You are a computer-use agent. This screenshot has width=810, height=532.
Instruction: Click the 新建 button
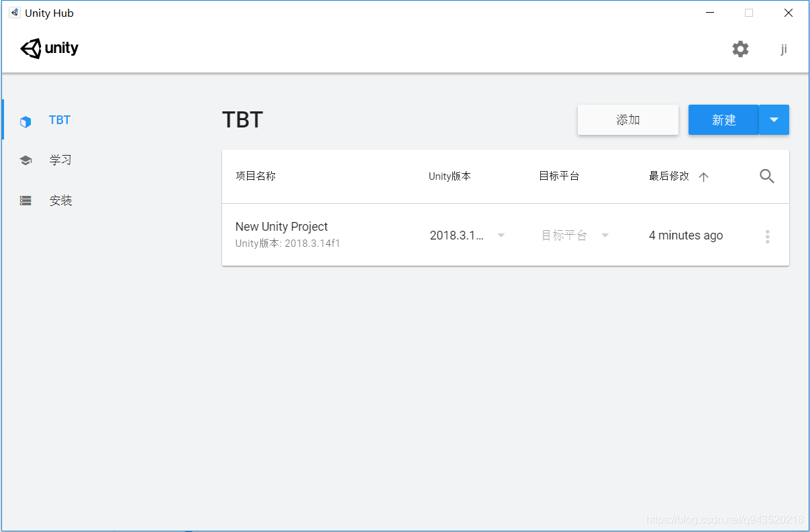pos(723,120)
